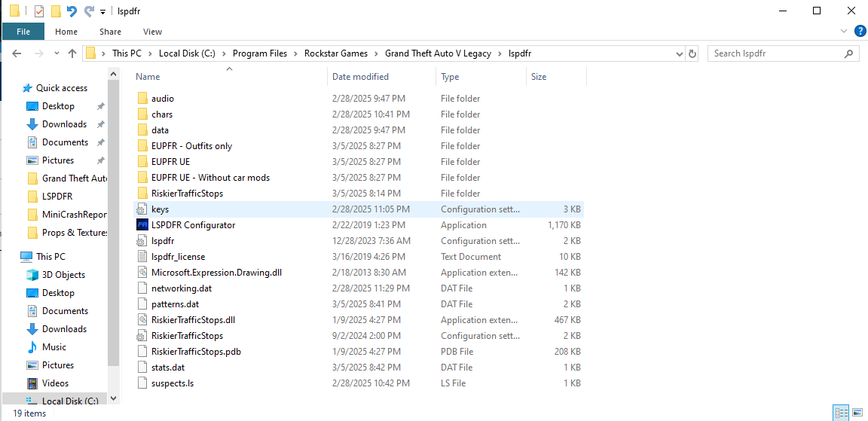Select the data folder icon

click(x=143, y=130)
